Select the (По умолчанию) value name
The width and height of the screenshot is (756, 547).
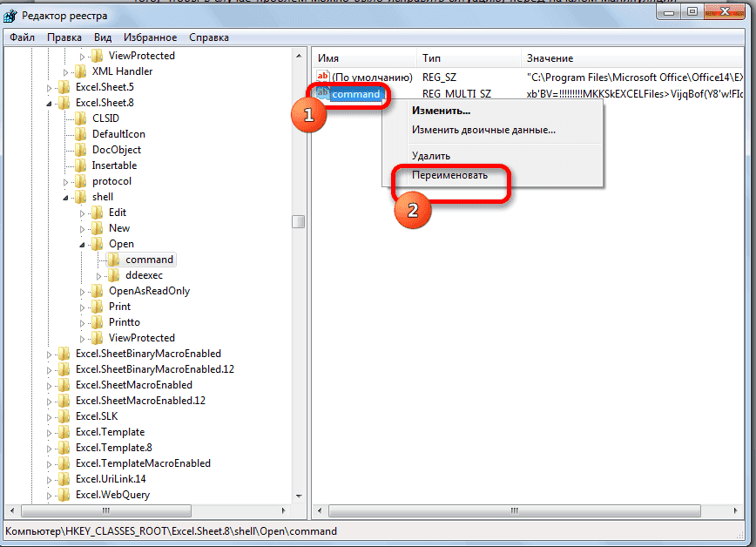pos(372,78)
